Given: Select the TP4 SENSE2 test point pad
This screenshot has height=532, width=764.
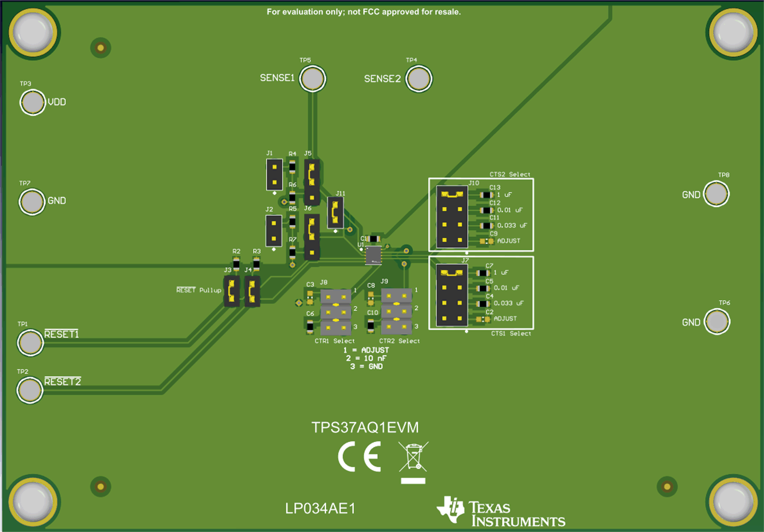Looking at the screenshot, I should coord(419,79).
